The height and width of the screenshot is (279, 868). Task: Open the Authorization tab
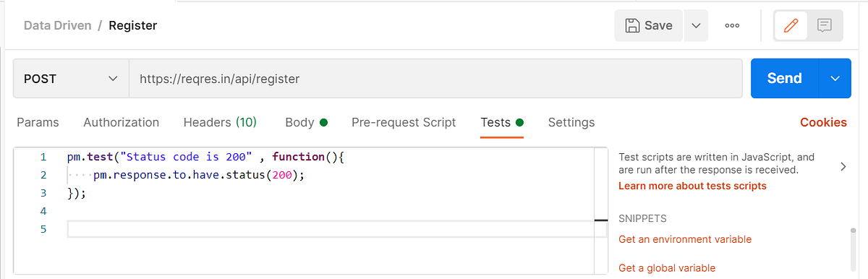121,122
